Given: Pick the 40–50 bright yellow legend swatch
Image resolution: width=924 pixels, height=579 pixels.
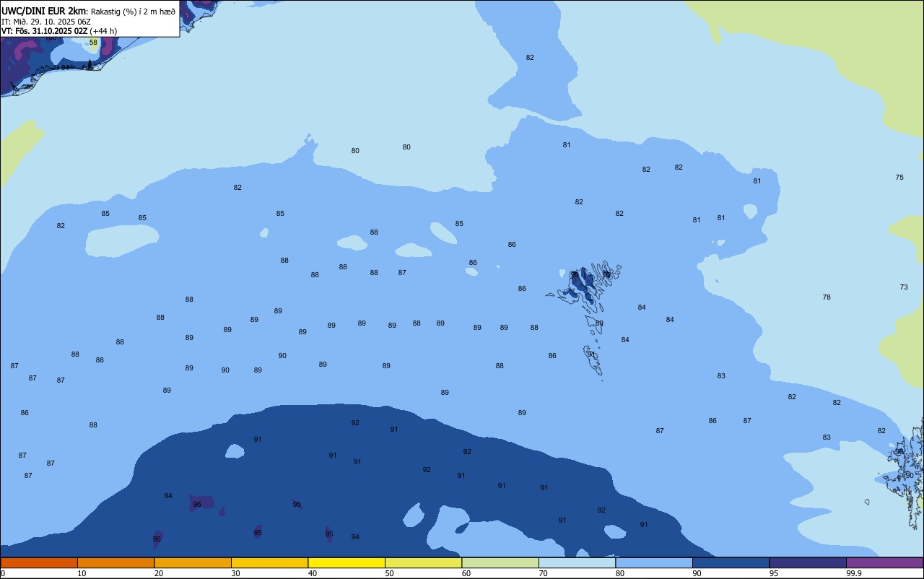Looking at the screenshot, I should (346, 562).
